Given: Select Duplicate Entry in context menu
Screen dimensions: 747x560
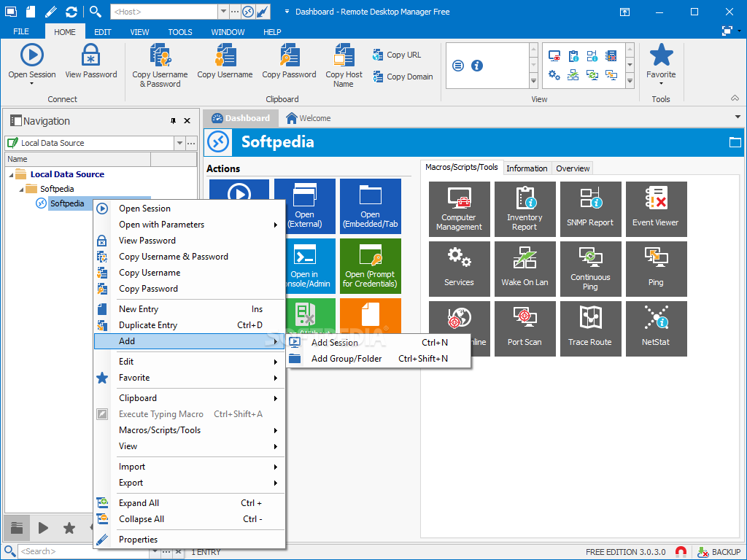Looking at the screenshot, I should [189, 325].
